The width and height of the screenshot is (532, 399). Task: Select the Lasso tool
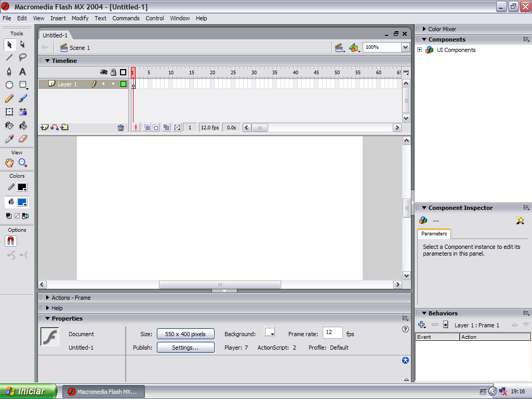[23, 57]
